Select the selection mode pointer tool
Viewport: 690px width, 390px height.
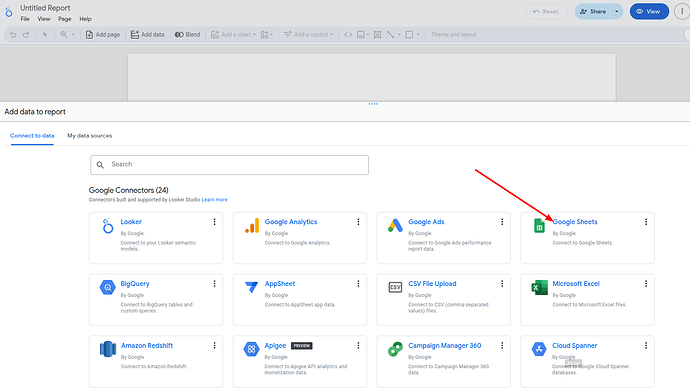[45, 34]
